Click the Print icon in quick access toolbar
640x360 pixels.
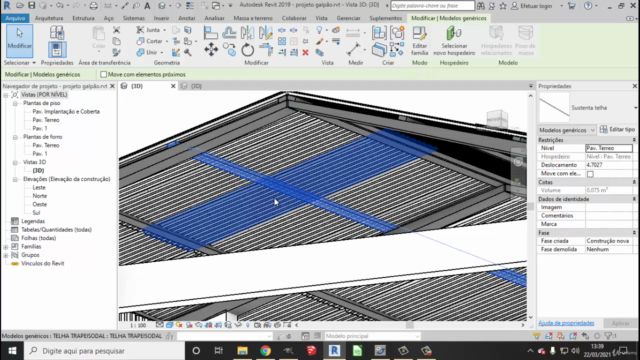coord(93,6)
